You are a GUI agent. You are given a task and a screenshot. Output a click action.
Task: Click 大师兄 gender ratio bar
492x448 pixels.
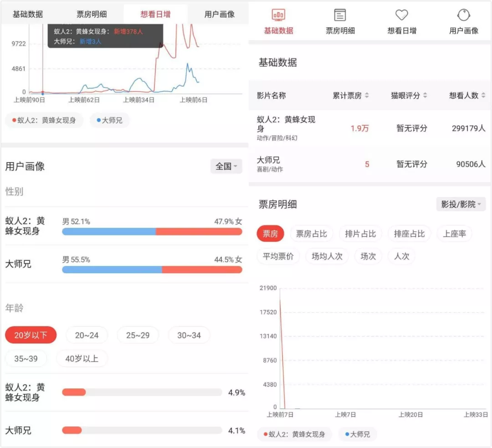click(152, 270)
